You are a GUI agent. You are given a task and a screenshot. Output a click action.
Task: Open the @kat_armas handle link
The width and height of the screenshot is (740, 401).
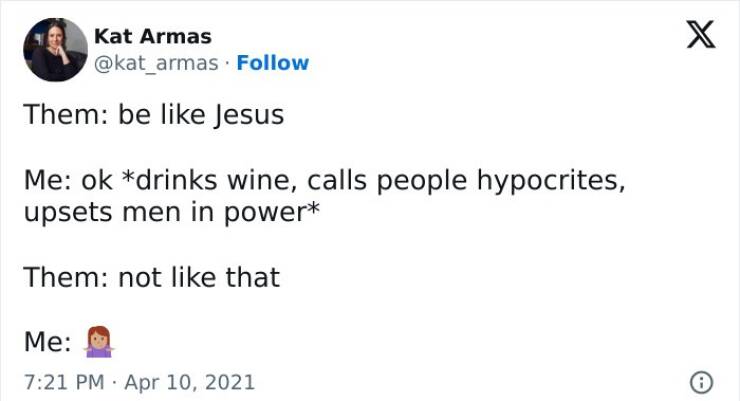(x=157, y=63)
